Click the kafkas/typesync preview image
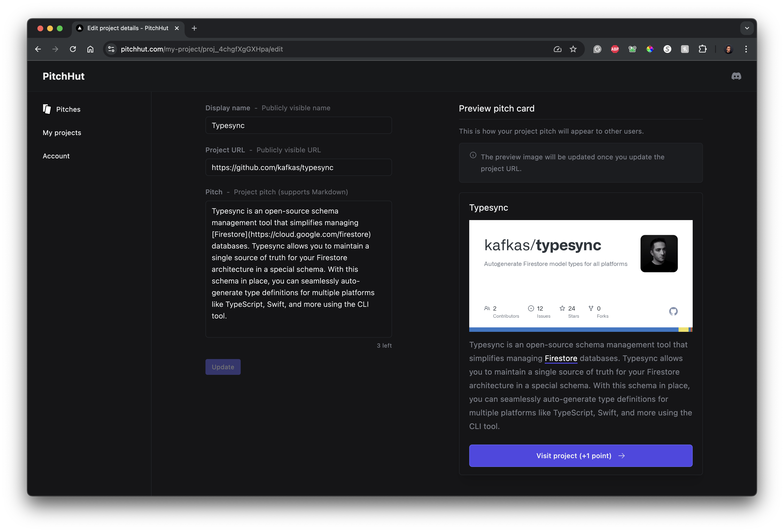The height and width of the screenshot is (532, 784). tap(580, 276)
